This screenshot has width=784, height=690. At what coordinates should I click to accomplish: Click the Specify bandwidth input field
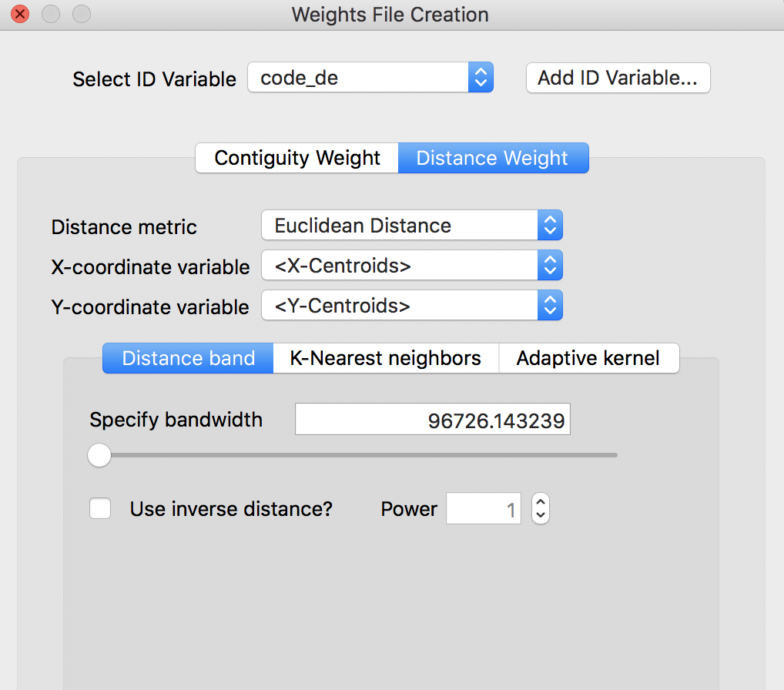point(432,419)
